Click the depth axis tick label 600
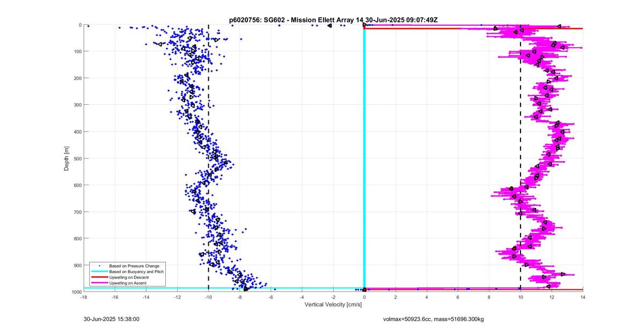Screen dimensions: 644x328 [x=77, y=185]
